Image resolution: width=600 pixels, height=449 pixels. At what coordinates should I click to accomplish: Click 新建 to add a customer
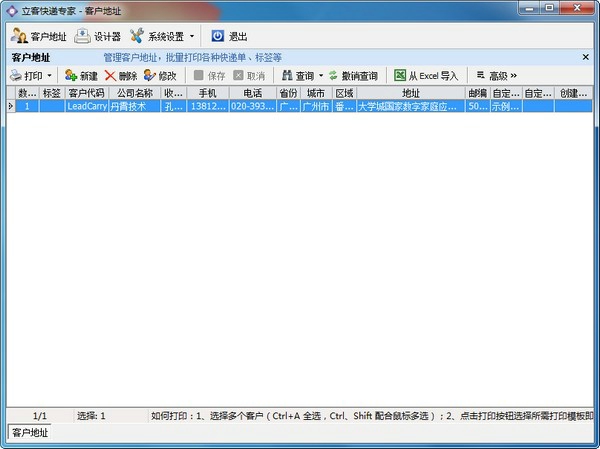(x=81, y=75)
